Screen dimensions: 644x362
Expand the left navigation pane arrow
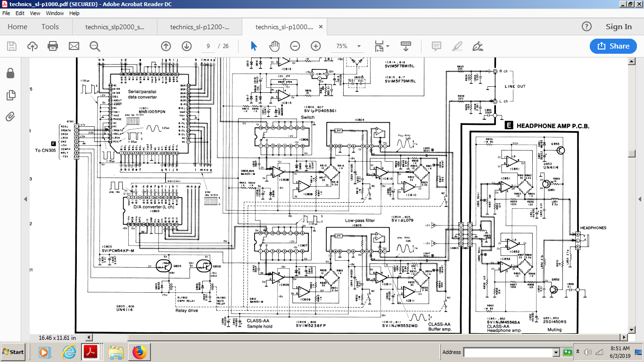pos(25,199)
